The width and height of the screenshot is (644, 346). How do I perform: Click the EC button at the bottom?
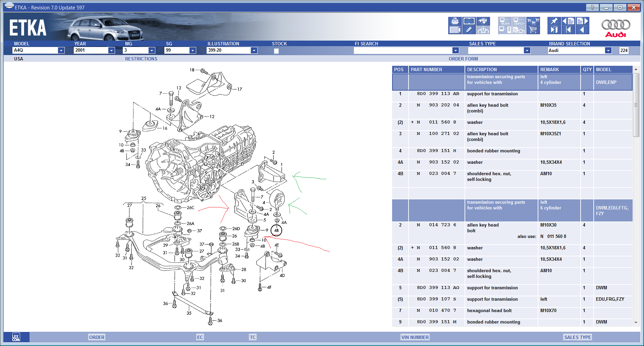coord(200,337)
